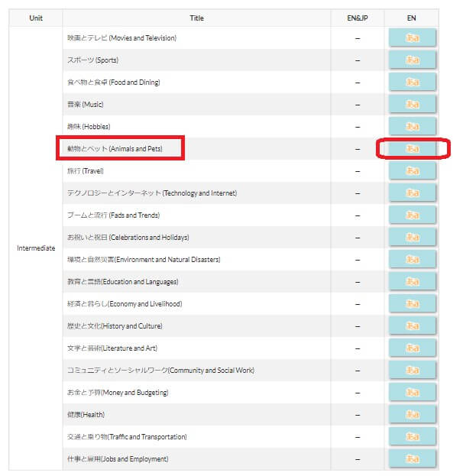Open the EN lesson for Literature and Art

coord(413,348)
